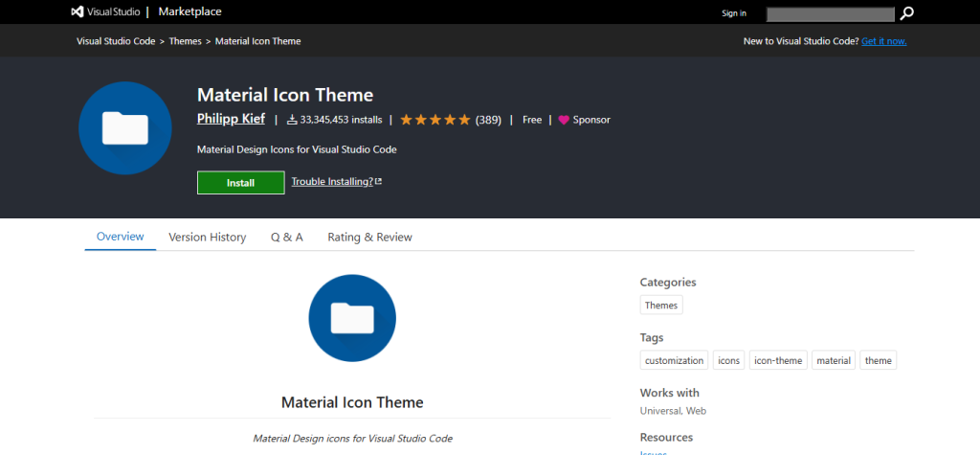
Task: Click the Marketplace search input field
Action: (831, 13)
